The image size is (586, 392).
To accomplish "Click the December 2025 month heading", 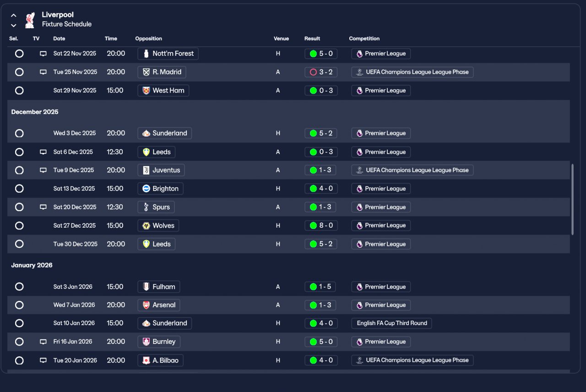I will (x=35, y=112).
